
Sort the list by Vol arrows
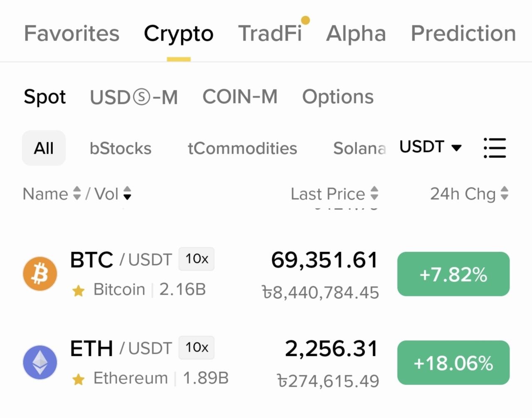pyautogui.click(x=127, y=193)
